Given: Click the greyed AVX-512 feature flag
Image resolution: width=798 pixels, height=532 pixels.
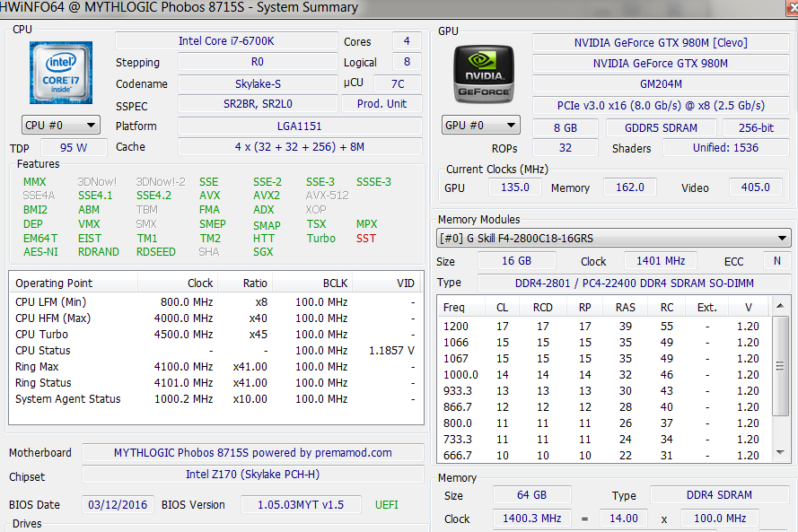Looking at the screenshot, I should (x=328, y=196).
